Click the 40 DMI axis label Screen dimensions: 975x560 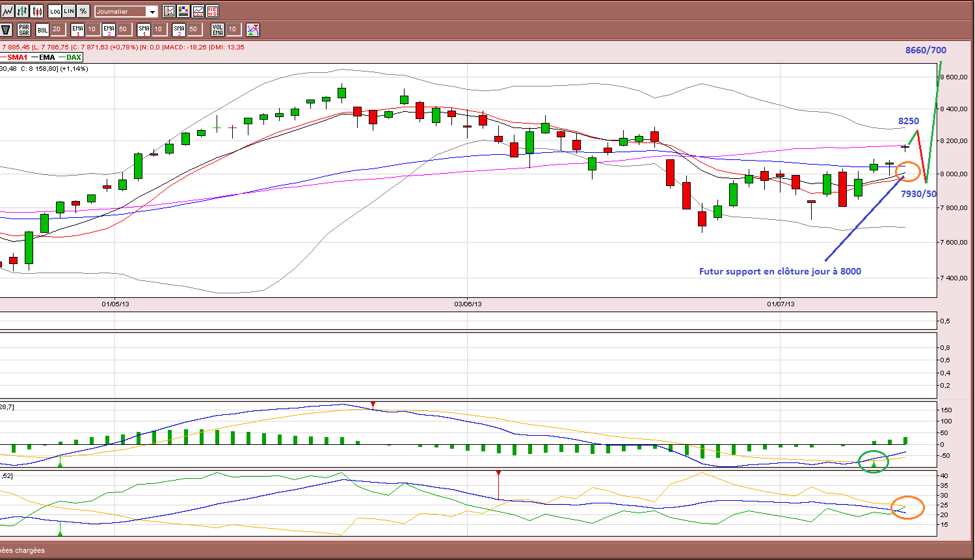944,475
